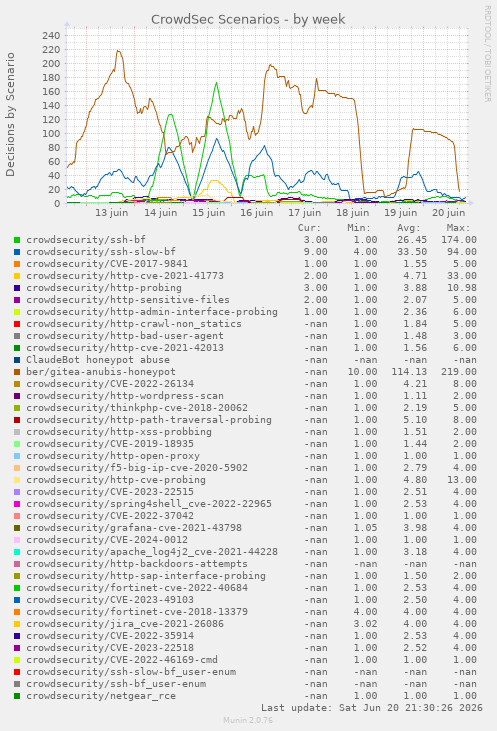Select the crowdsecurity/ssh-slow-bf legend label
The image size is (497, 731).
101,252
